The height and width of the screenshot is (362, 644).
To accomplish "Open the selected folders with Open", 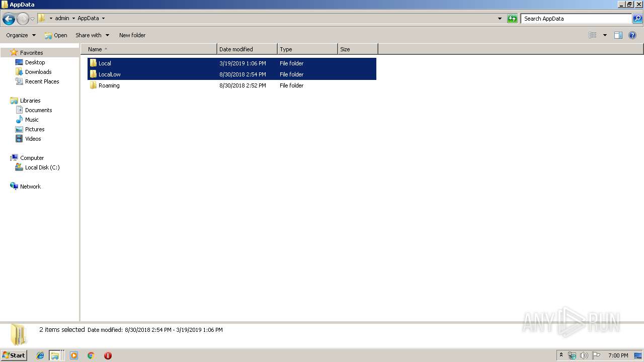I will (x=56, y=35).
